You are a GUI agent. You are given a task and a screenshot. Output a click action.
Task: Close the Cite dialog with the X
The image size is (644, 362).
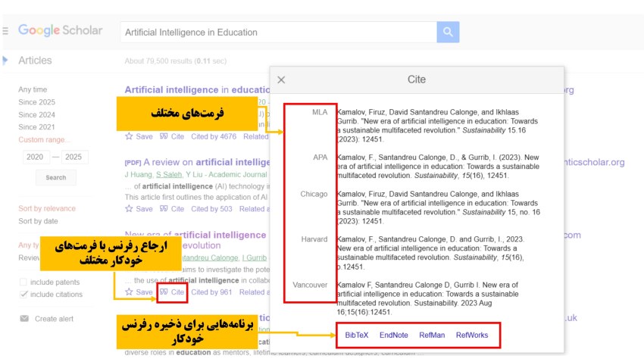[x=281, y=80]
